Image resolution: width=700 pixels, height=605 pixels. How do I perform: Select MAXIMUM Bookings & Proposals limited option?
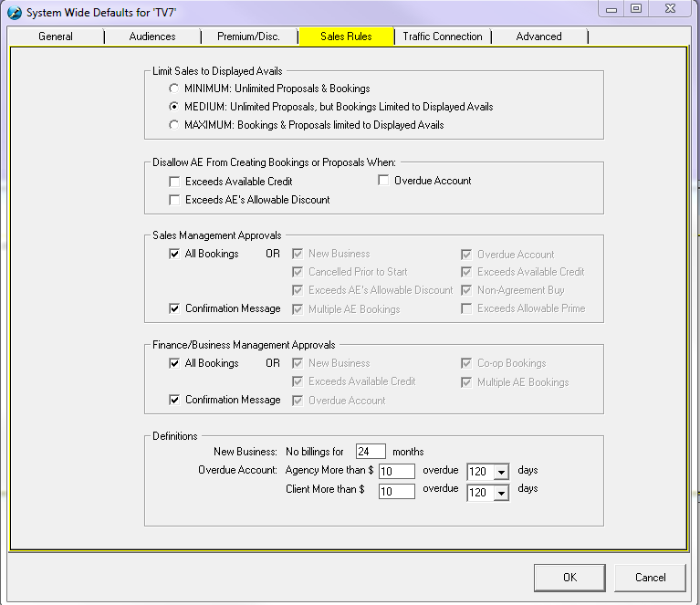pos(174,124)
